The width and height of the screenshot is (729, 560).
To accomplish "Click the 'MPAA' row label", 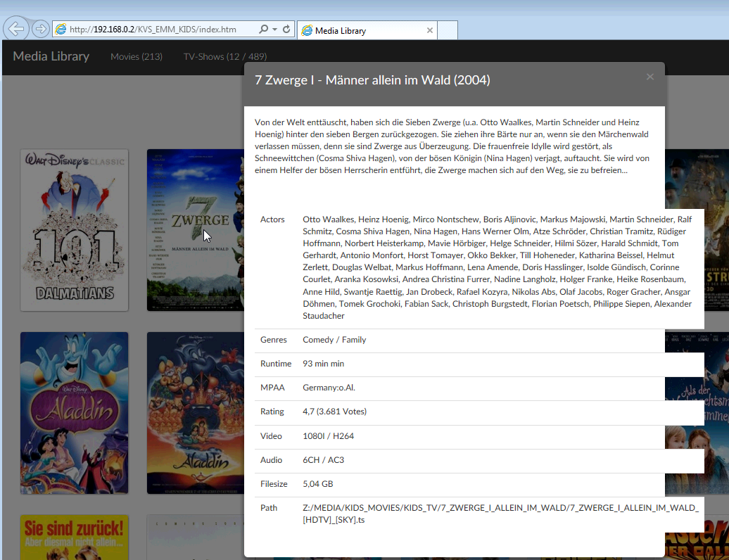I will point(272,388).
